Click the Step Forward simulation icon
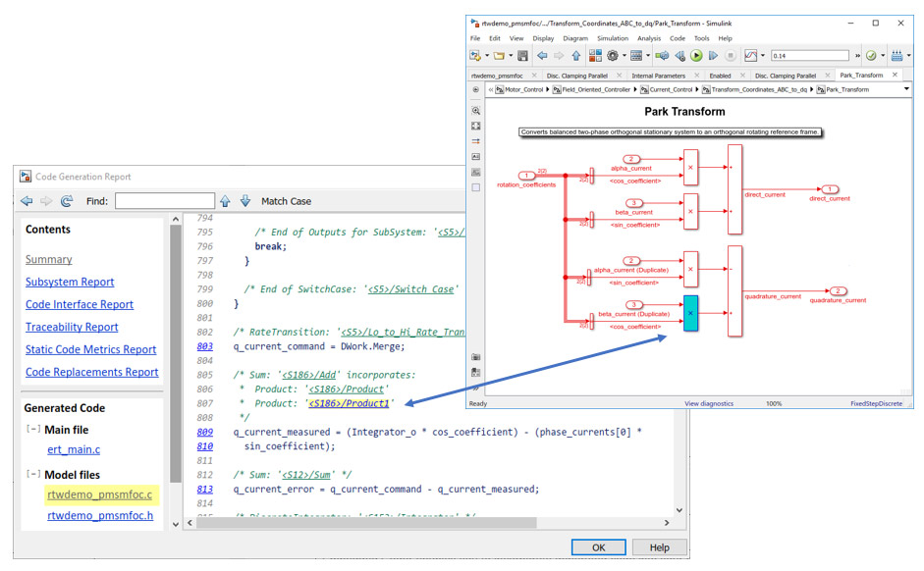This screenshot has height=571, width=924. click(713, 57)
